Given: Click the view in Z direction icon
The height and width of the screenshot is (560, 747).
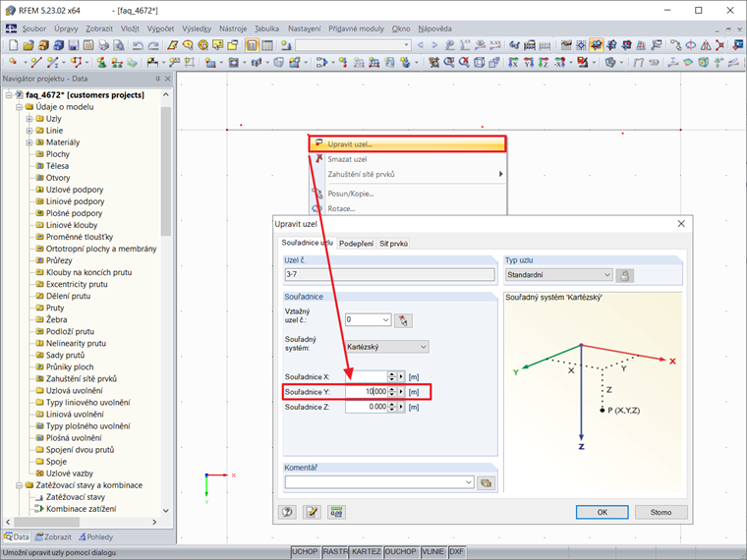Looking at the screenshot, I should 544,62.
